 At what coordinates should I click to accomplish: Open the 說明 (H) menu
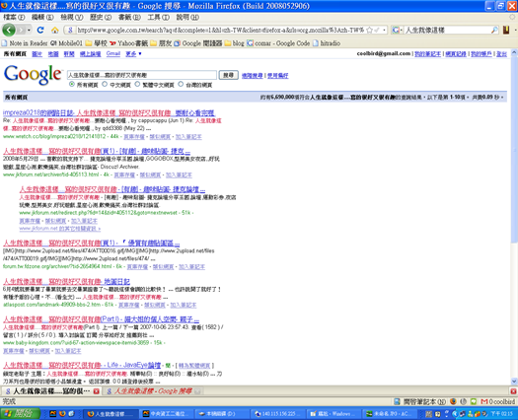[x=187, y=17]
